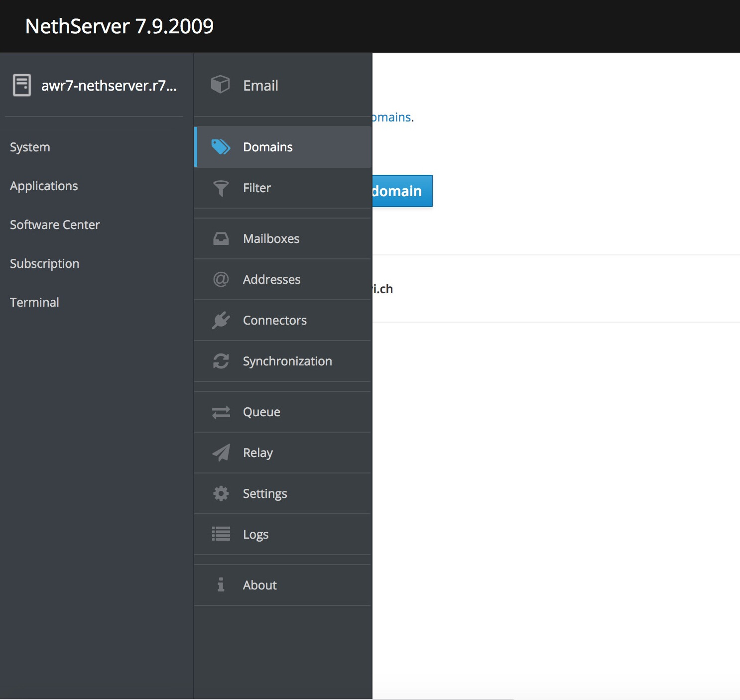
Task: Follow the blue domains link
Action: [x=392, y=117]
